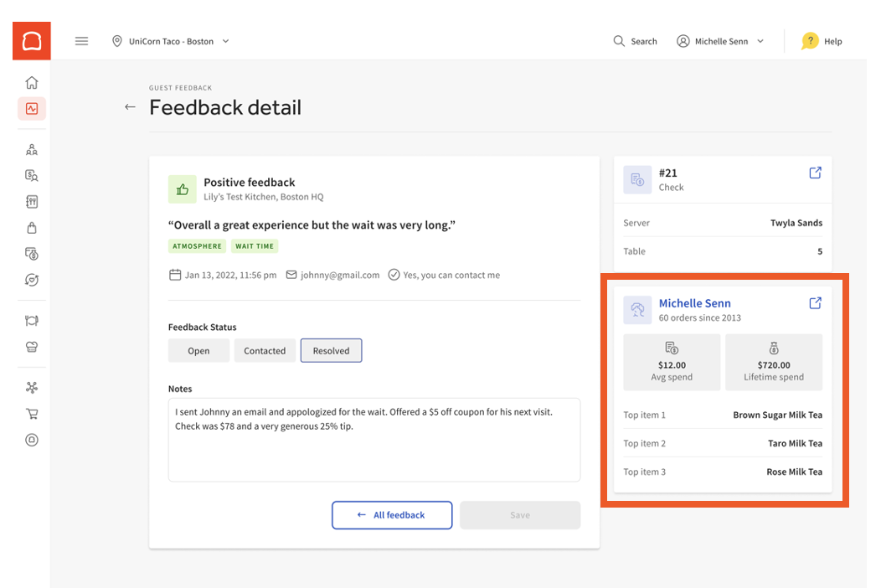
Task: Open Search from the top bar
Action: 635,40
